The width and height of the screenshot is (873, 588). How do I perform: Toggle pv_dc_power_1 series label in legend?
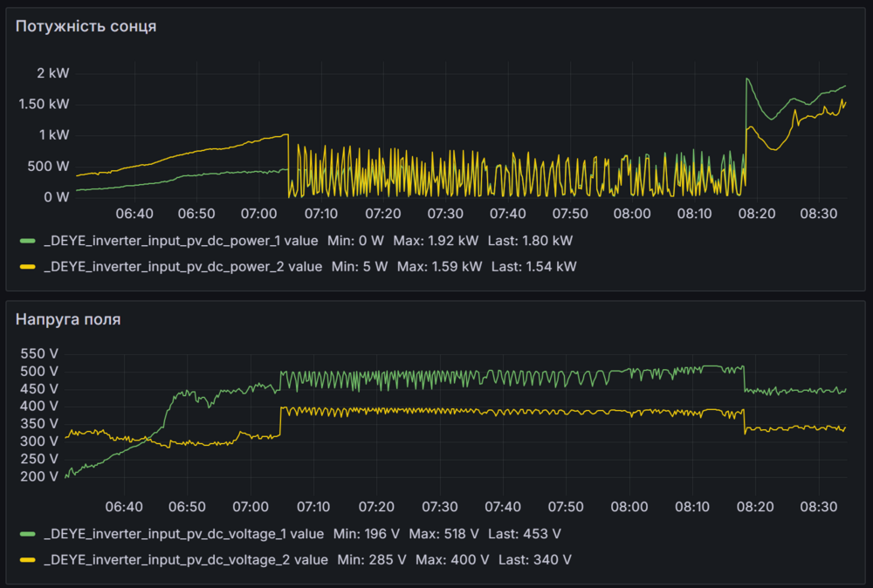point(182,240)
